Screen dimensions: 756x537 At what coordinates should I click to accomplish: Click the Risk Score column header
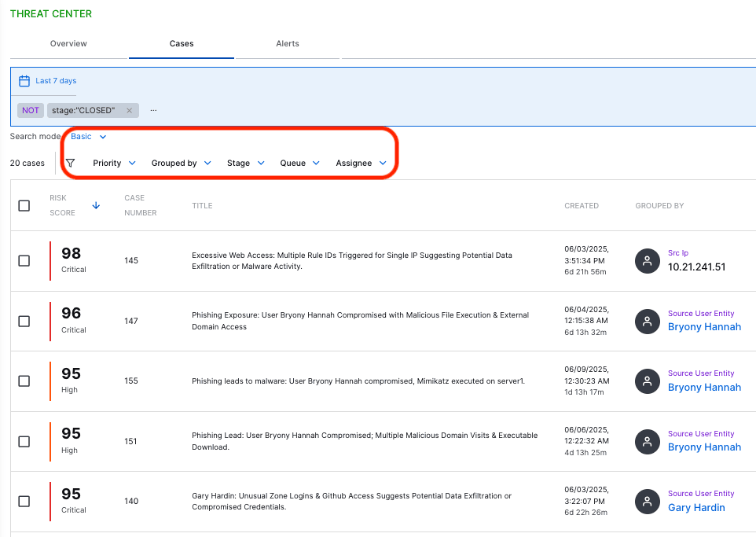click(62, 205)
